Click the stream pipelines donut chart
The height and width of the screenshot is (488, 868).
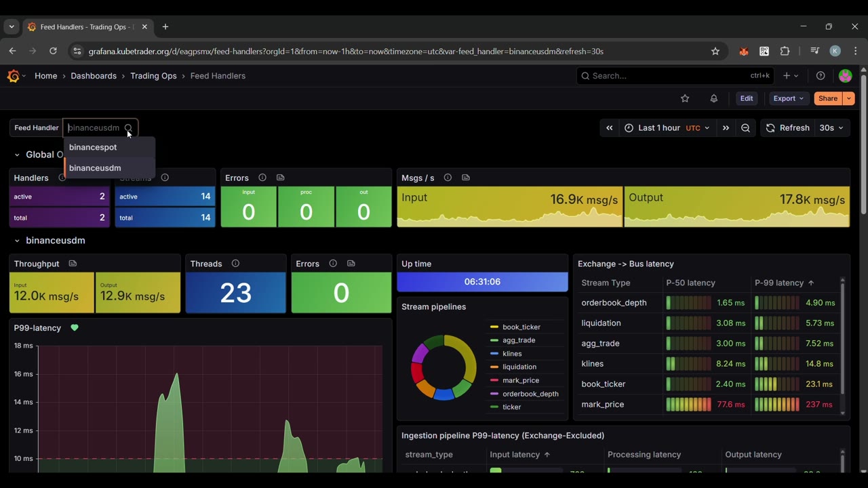(x=443, y=367)
